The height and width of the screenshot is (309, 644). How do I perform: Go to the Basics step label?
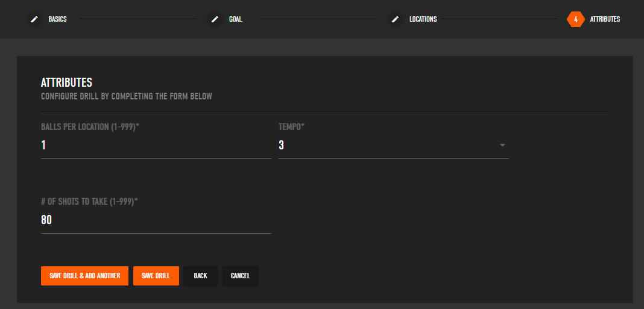click(57, 19)
